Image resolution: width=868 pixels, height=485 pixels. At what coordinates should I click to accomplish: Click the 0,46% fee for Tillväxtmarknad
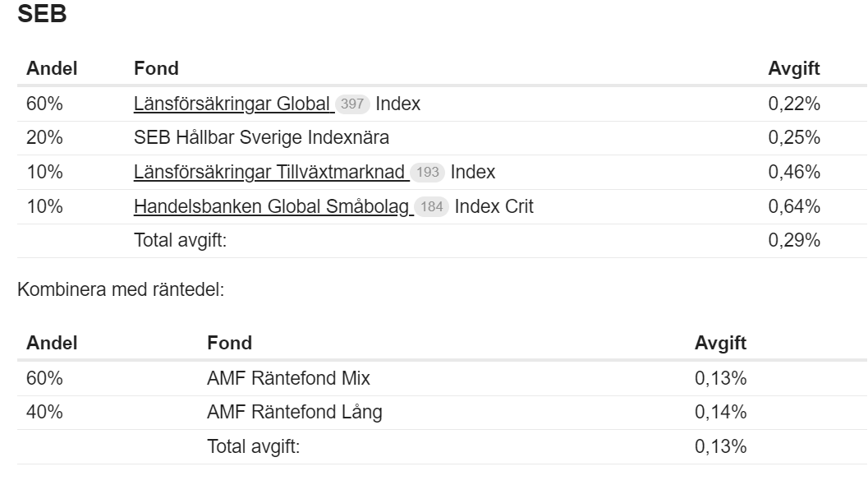[794, 172]
